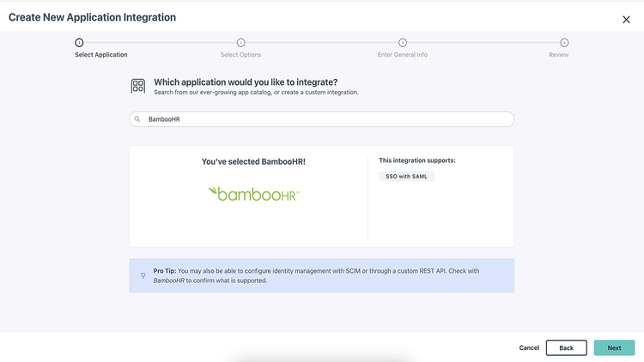This screenshot has width=644, height=362.
Task: Click the app catalog grid icon
Action: click(x=138, y=86)
